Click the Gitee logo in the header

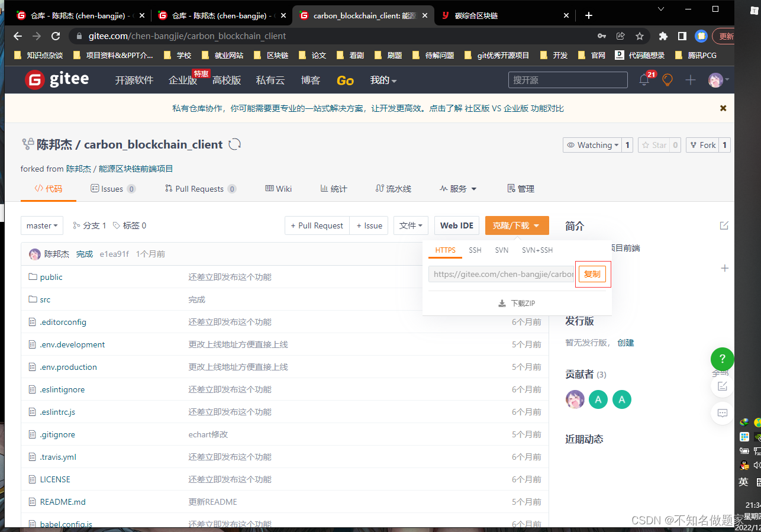tap(57, 80)
